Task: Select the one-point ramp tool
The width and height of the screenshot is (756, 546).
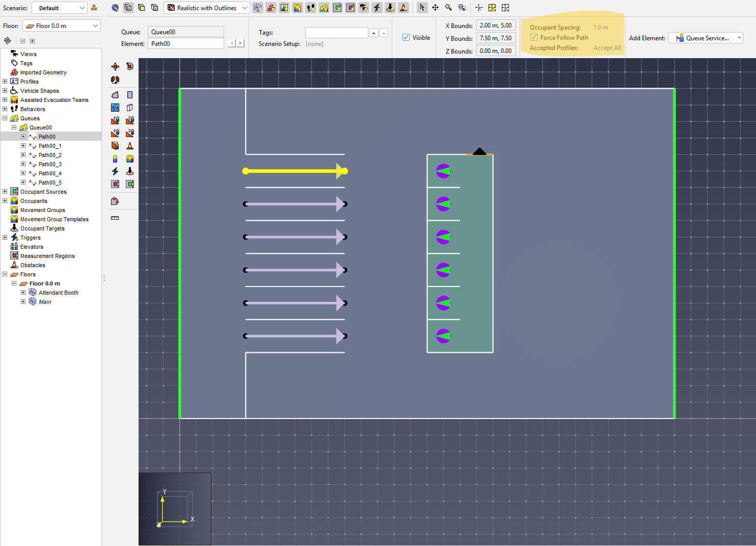Action: pyautogui.click(x=115, y=133)
